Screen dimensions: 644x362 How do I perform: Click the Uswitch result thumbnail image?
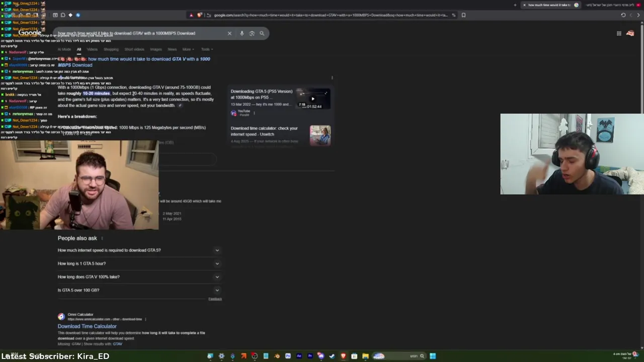[x=320, y=135]
